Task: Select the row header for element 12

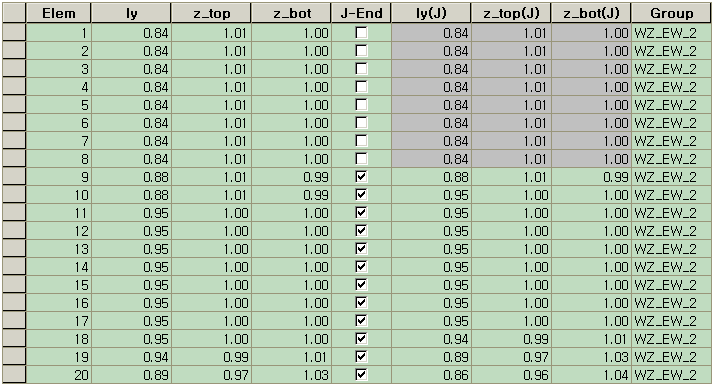Action: click(x=14, y=231)
